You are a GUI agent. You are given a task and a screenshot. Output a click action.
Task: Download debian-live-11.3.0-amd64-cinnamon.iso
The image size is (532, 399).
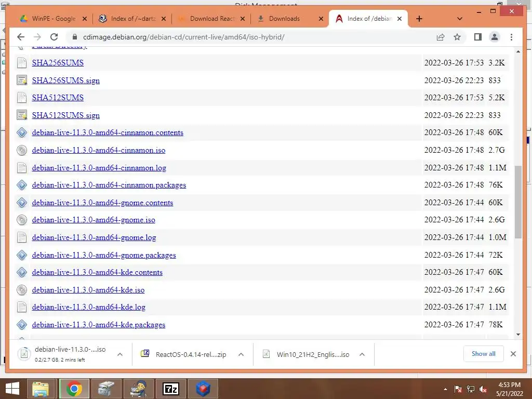coord(99,150)
